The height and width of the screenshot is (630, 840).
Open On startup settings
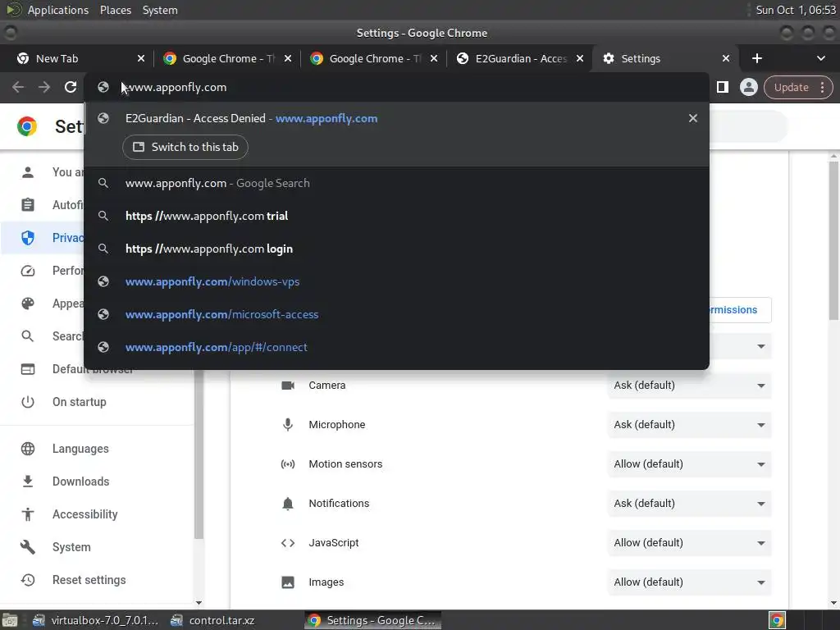[x=80, y=402]
